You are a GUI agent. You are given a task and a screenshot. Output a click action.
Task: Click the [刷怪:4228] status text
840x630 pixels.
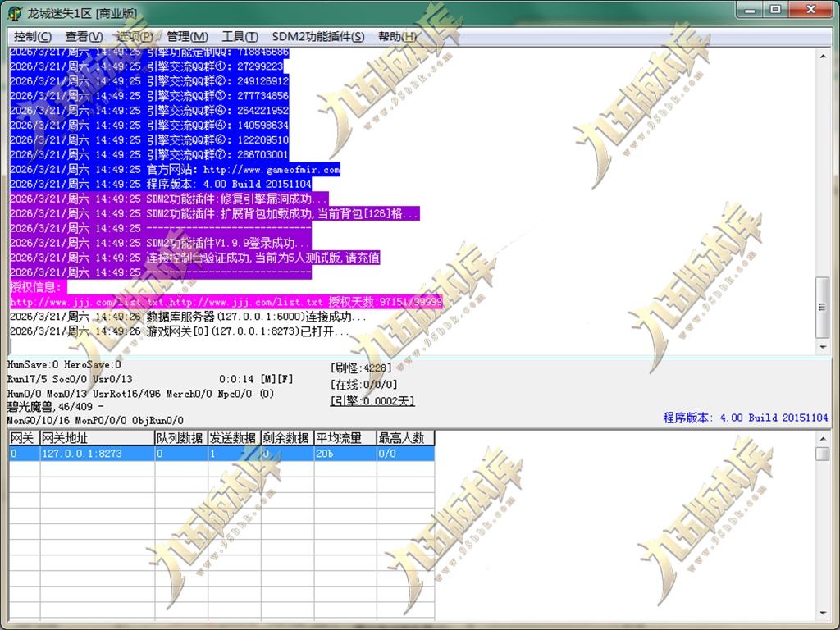pos(361,368)
